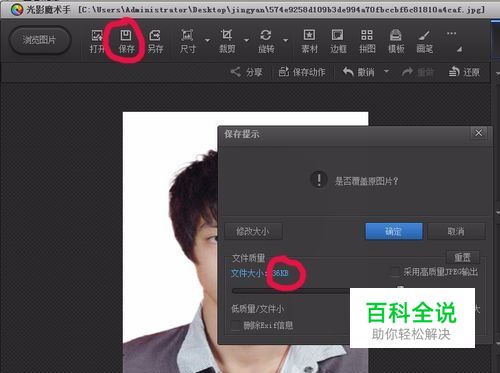Click the 重置 reset button
Image resolution: width=500 pixels, height=373 pixels.
[x=463, y=257]
